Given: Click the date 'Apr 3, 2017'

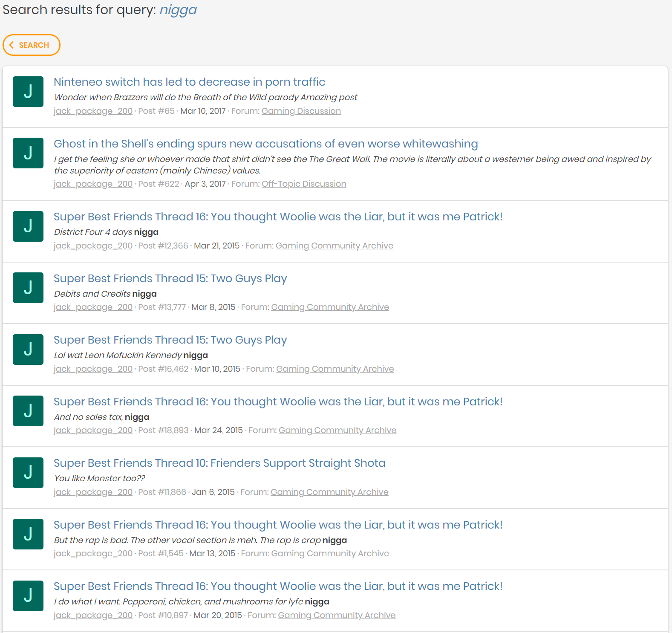Looking at the screenshot, I should (205, 184).
